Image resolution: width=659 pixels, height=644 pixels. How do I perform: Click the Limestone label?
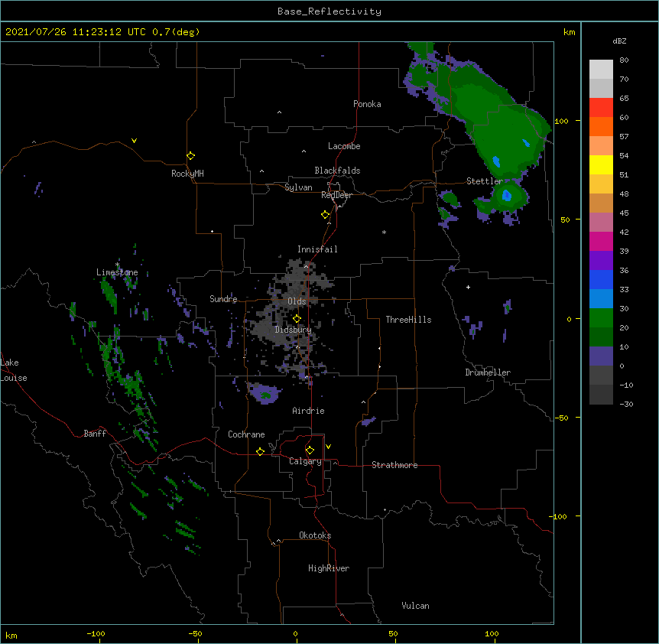[117, 272]
